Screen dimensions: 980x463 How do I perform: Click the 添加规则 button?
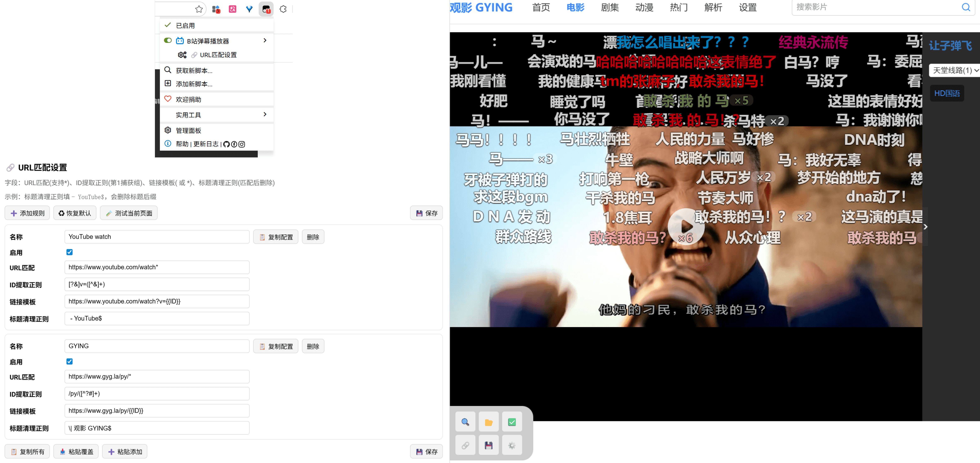(27, 213)
